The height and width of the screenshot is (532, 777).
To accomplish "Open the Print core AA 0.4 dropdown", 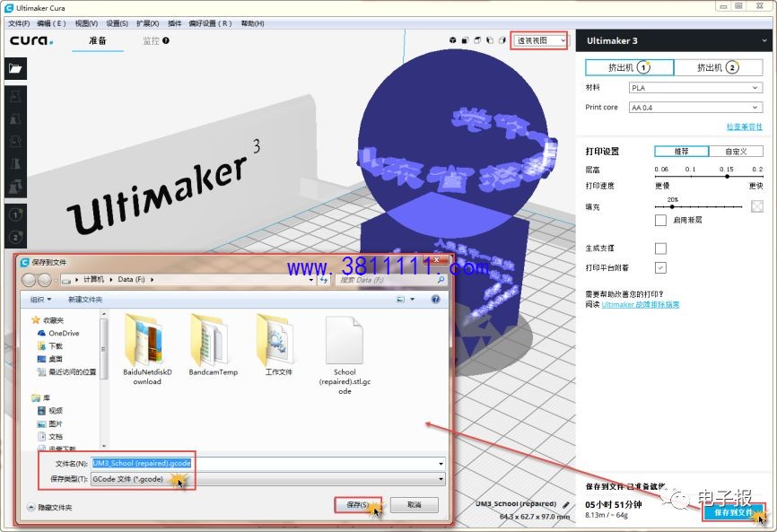I will tap(695, 108).
